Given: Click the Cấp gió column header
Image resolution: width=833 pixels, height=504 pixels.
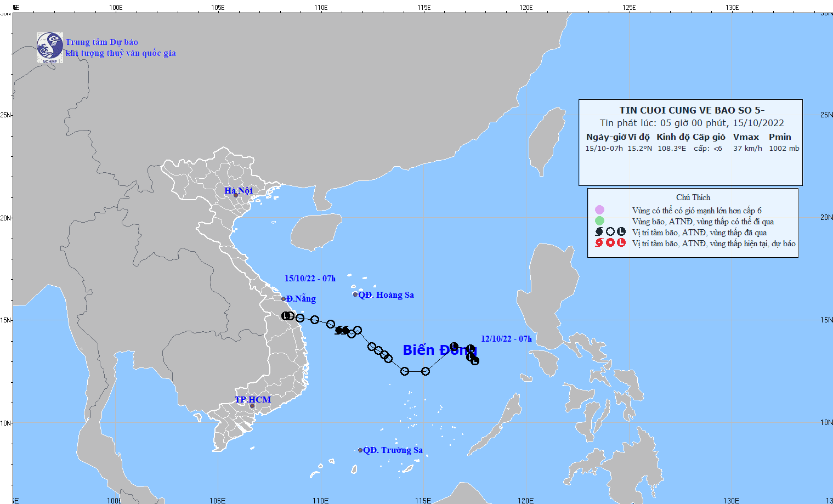Looking at the screenshot, I should 709,137.
